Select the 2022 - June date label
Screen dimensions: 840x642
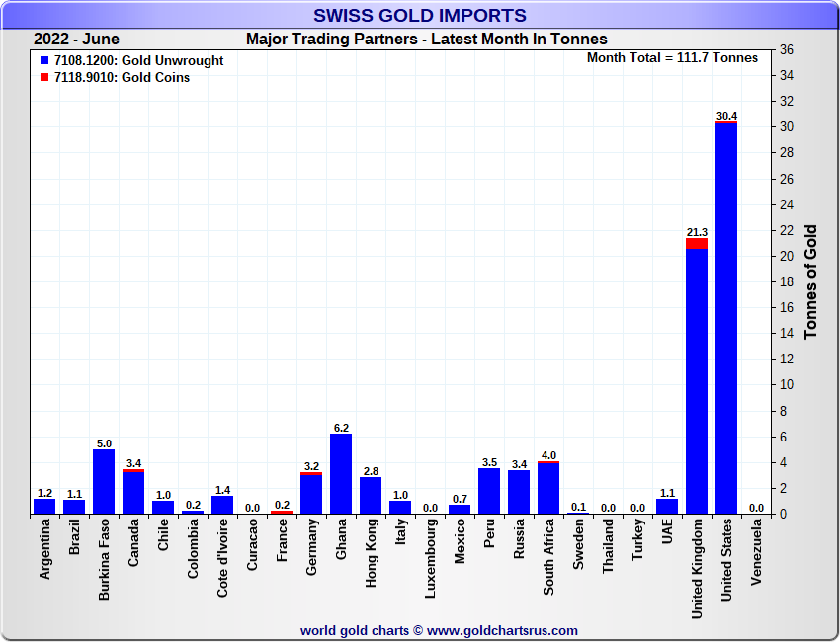[x=76, y=40]
